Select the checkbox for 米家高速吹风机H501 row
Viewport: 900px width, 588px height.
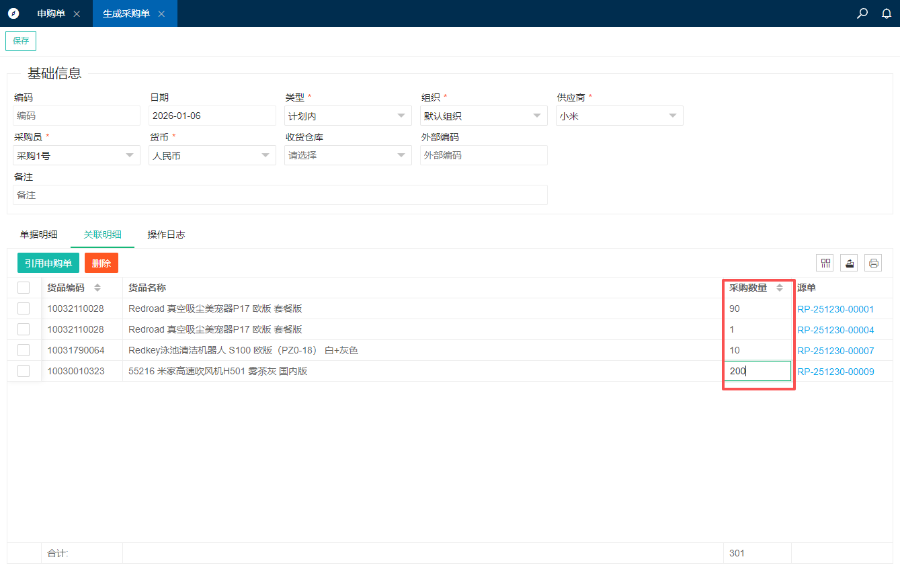[24, 371]
